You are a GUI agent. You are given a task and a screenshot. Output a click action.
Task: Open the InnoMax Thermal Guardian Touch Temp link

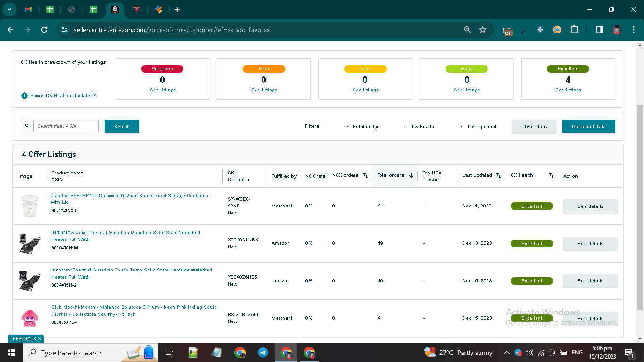[132, 273]
